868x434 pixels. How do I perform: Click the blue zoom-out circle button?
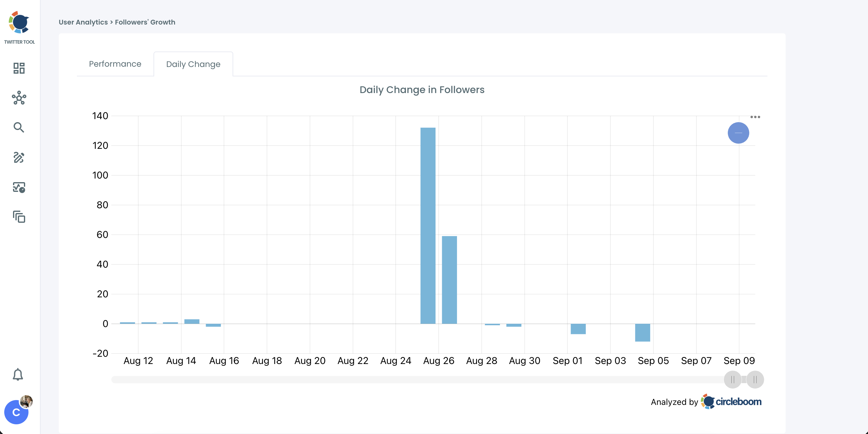(738, 133)
